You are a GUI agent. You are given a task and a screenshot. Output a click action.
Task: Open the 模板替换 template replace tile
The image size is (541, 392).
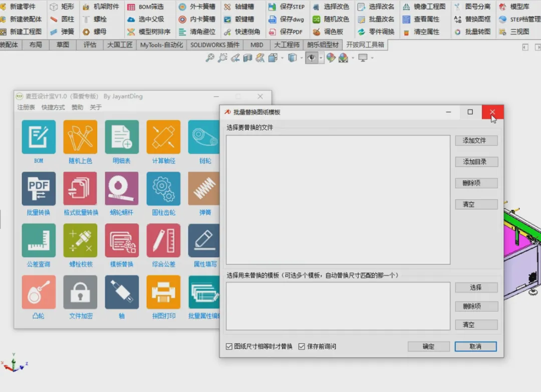pyautogui.click(x=122, y=240)
